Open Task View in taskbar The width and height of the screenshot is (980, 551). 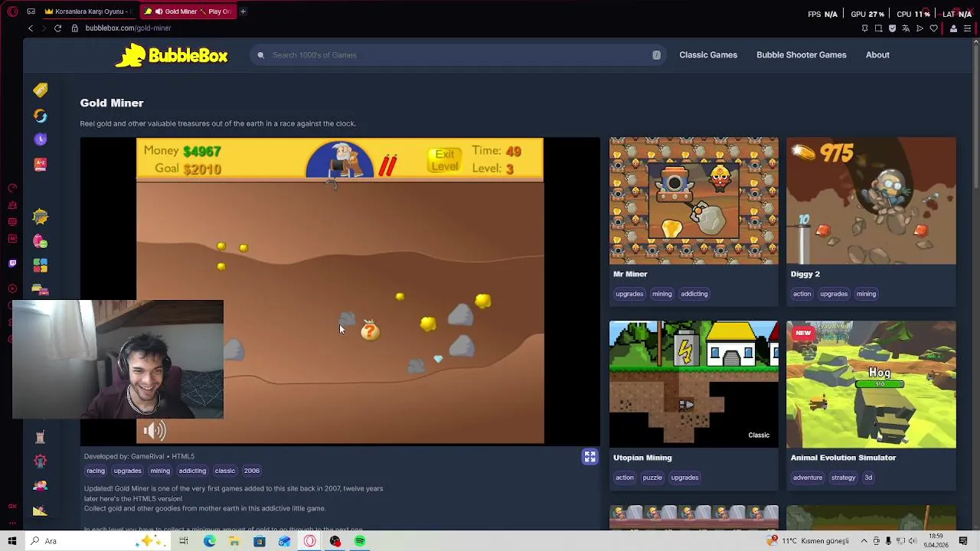tap(184, 541)
